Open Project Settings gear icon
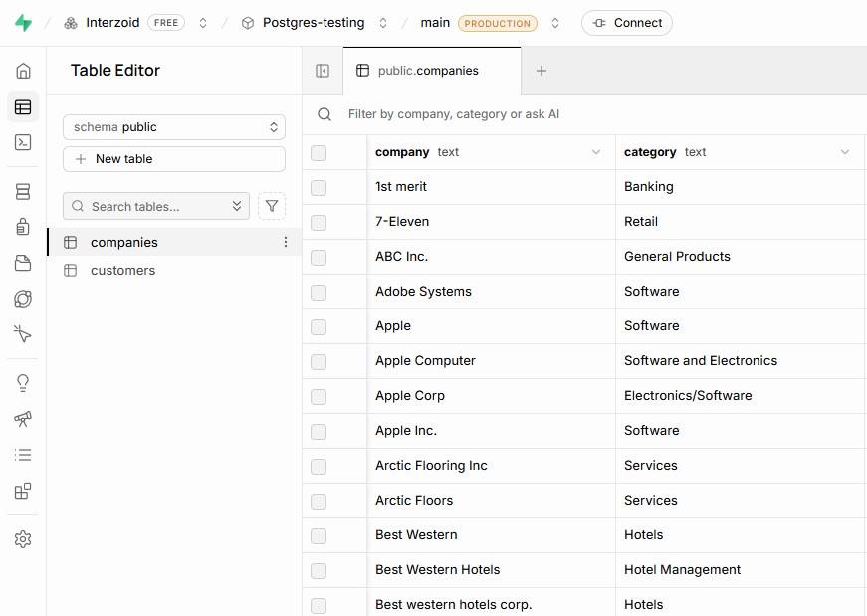 point(23,539)
